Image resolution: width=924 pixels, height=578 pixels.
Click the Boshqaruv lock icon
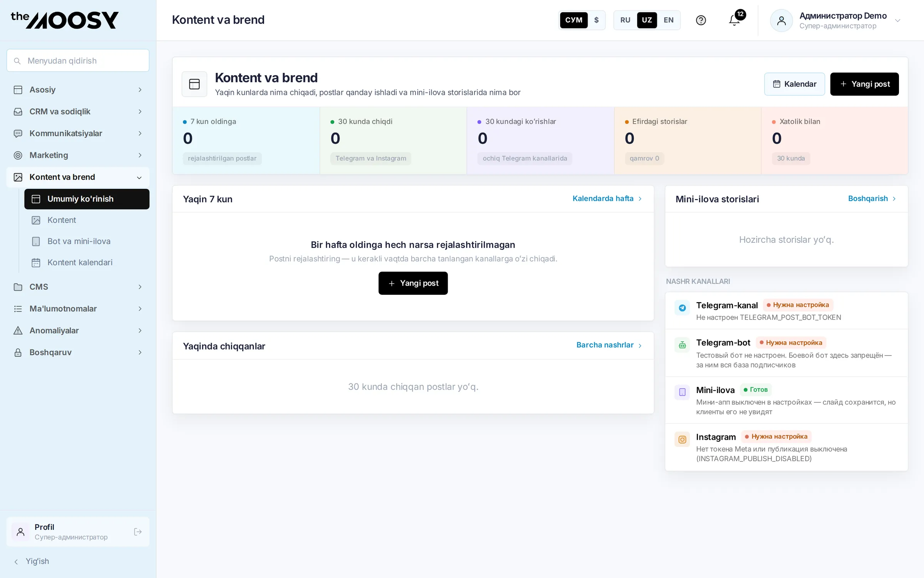pyautogui.click(x=18, y=353)
